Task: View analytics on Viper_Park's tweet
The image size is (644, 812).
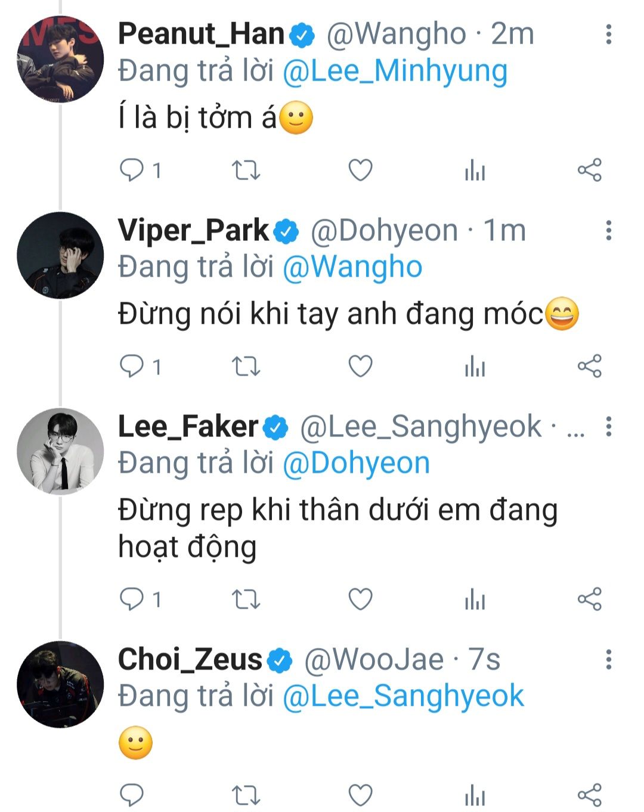Action: click(x=475, y=367)
